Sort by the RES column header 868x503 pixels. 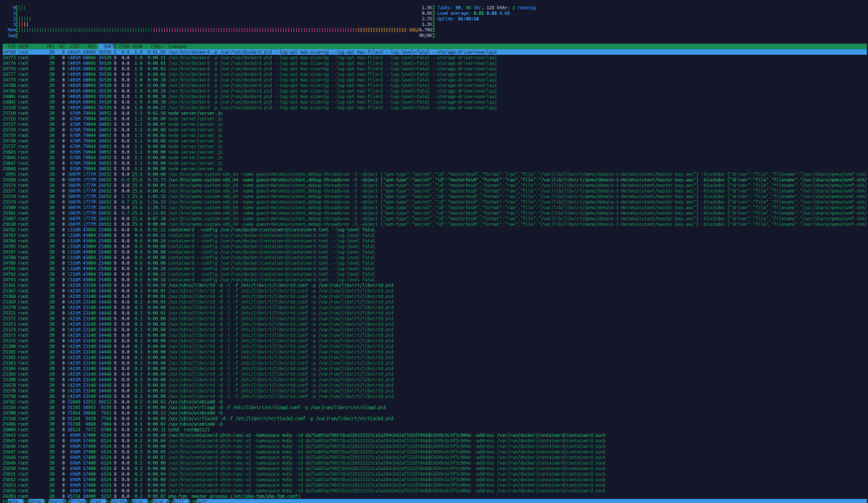[x=91, y=47]
